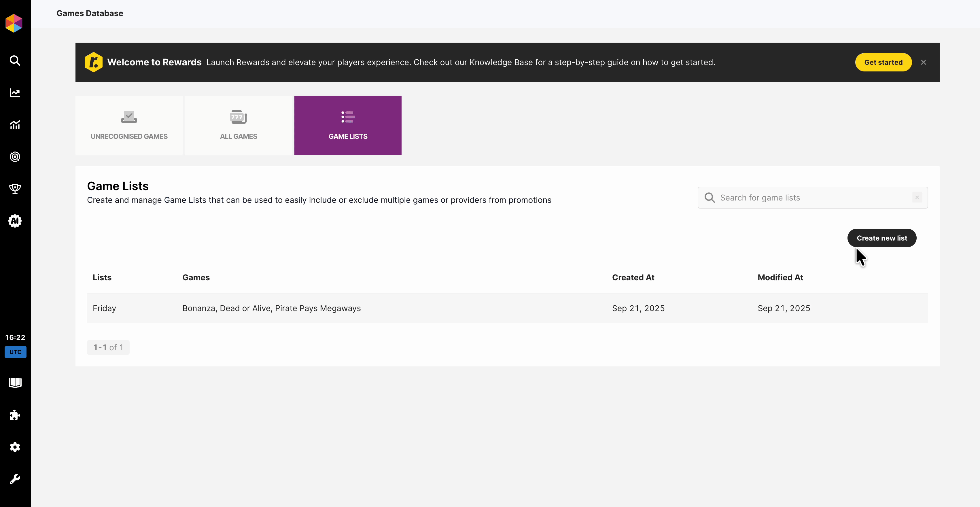The image size is (980, 507).
Task: Click the search icon in sidebar
Action: click(15, 60)
